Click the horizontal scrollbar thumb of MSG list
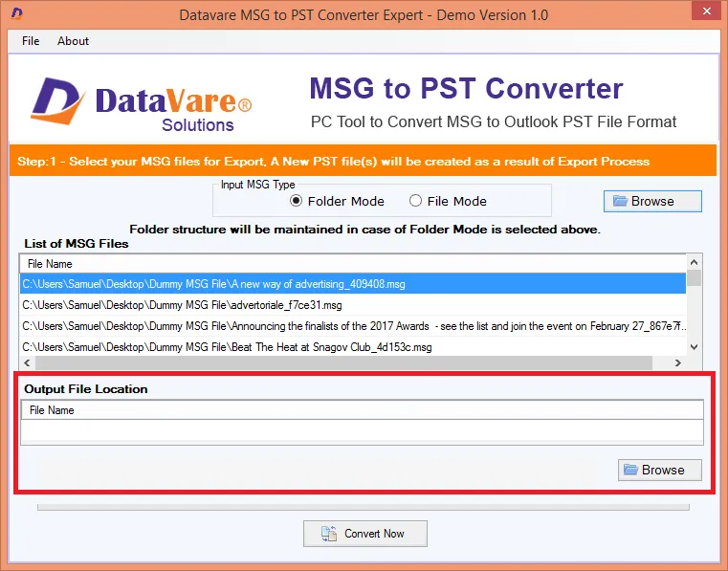Viewport: 728px width, 571px height. pos(343,363)
